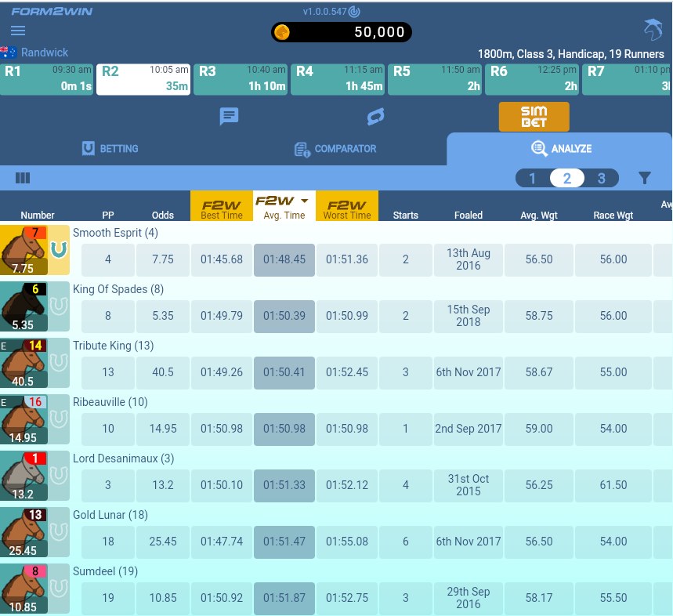Toggle horseshoe selection for Ribeauville
Screen dimensions: 673x616
click(x=59, y=419)
